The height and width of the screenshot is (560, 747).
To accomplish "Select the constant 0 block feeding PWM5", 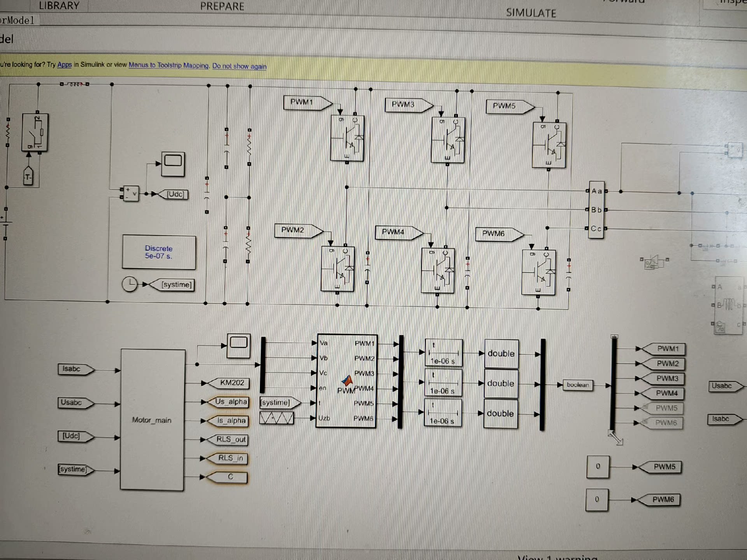I will [598, 466].
